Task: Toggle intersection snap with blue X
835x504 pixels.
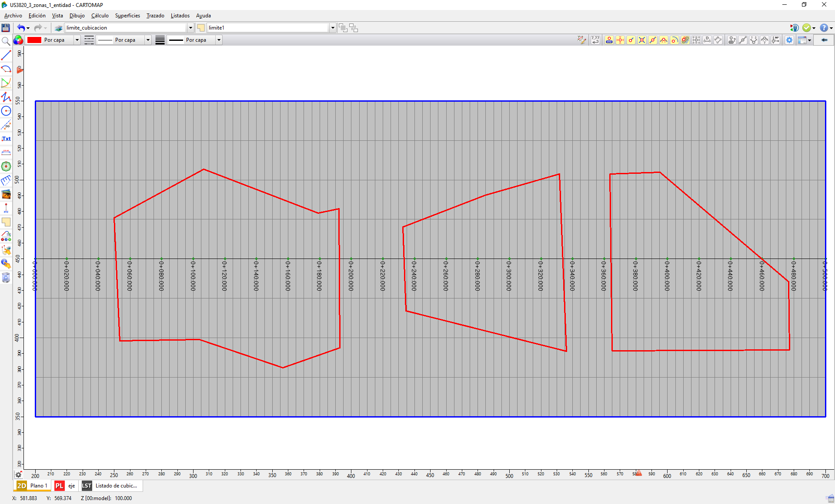Action: coord(642,40)
